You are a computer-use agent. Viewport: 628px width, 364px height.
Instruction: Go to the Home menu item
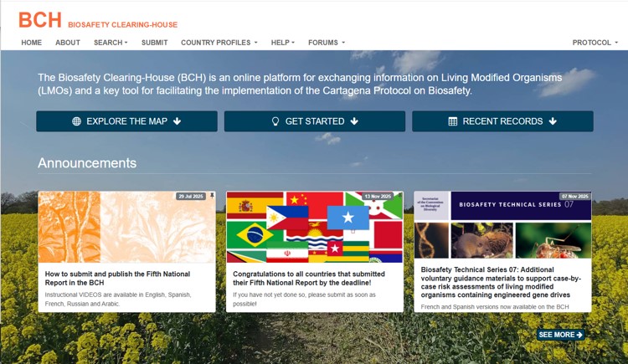point(31,43)
